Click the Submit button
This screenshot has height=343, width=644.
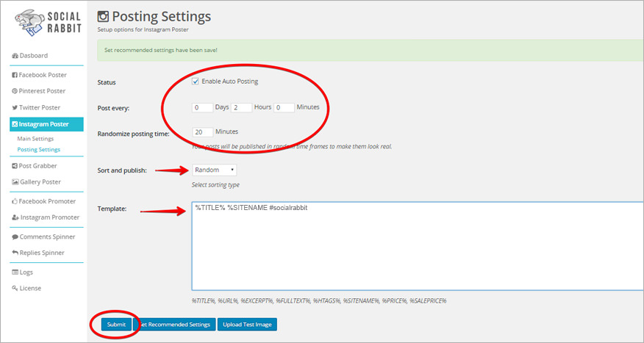tap(117, 325)
